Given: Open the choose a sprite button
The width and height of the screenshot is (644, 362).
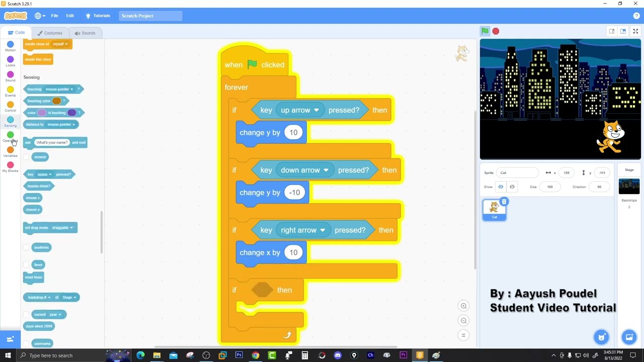Looking at the screenshot, I should click(x=602, y=337).
